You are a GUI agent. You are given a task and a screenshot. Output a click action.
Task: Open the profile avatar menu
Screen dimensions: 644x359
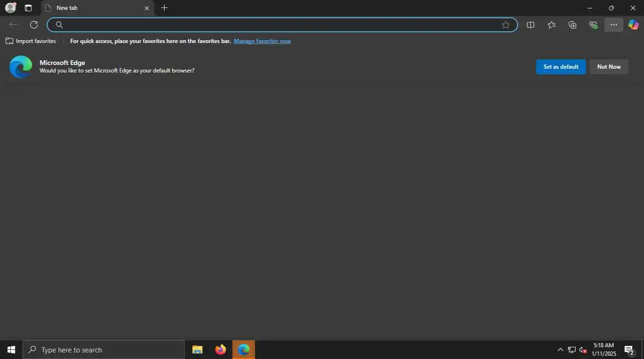(10, 8)
